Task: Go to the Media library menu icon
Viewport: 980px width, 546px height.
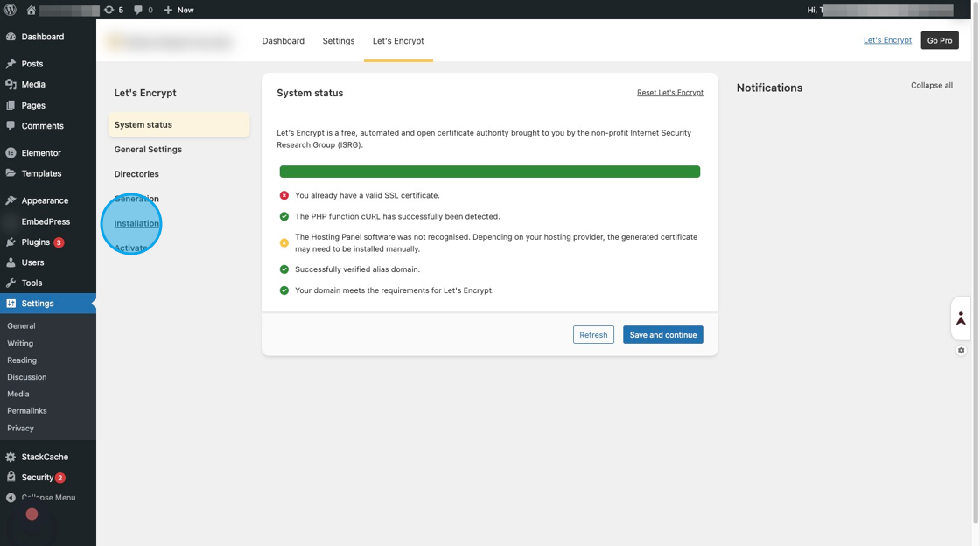Action: click(x=10, y=84)
